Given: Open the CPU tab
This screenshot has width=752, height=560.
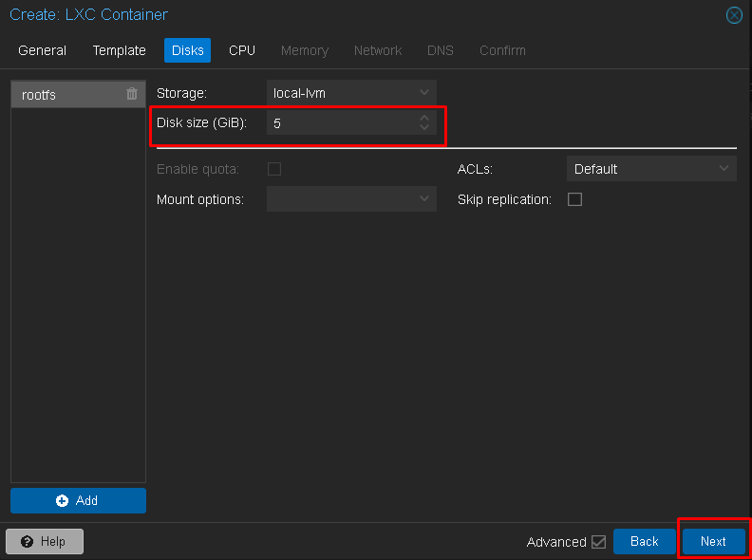Looking at the screenshot, I should point(242,50).
